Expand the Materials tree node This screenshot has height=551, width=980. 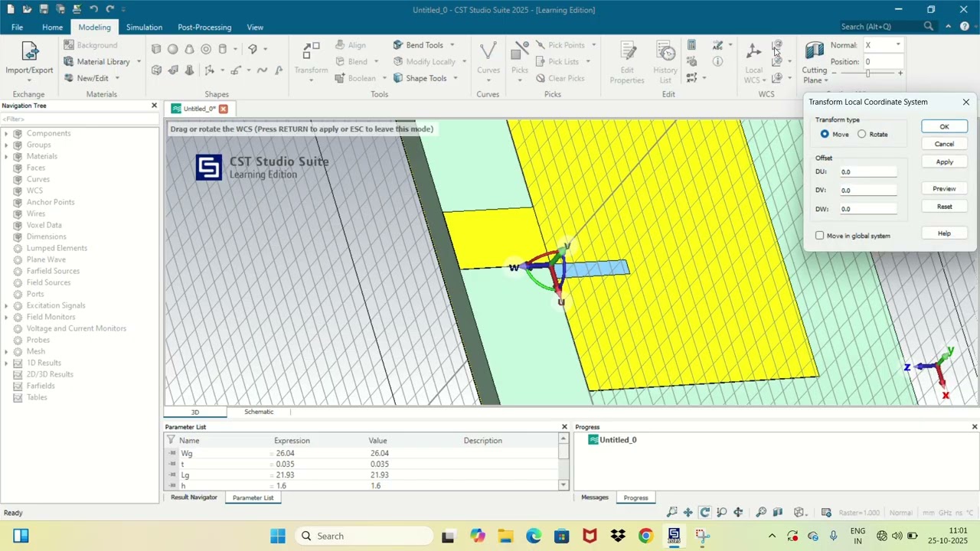(7, 156)
